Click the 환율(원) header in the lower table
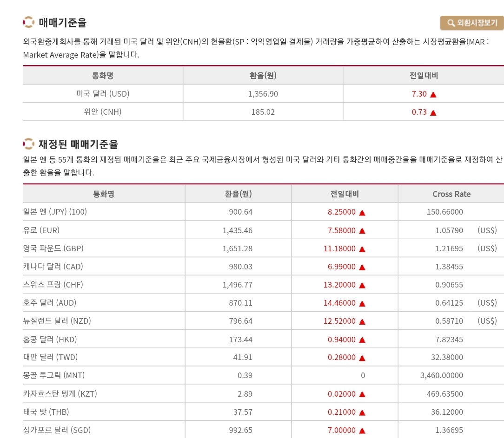The image size is (504, 438). pyautogui.click(x=238, y=194)
